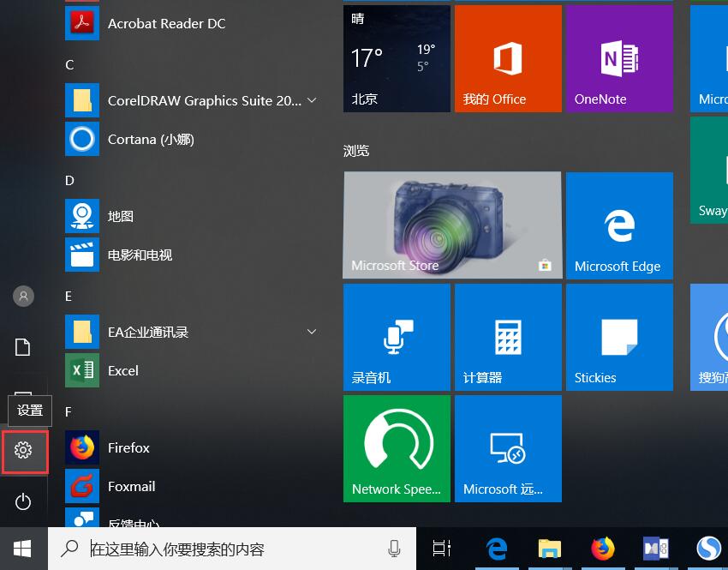Open the OneNote tile
728x570 pixels.
click(619, 58)
